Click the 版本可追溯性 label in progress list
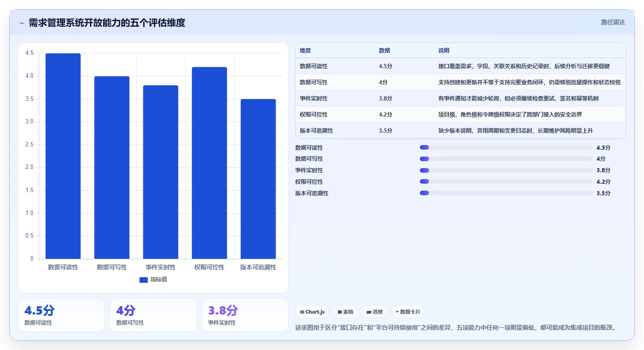The width and height of the screenshot is (644, 350). [x=312, y=193]
